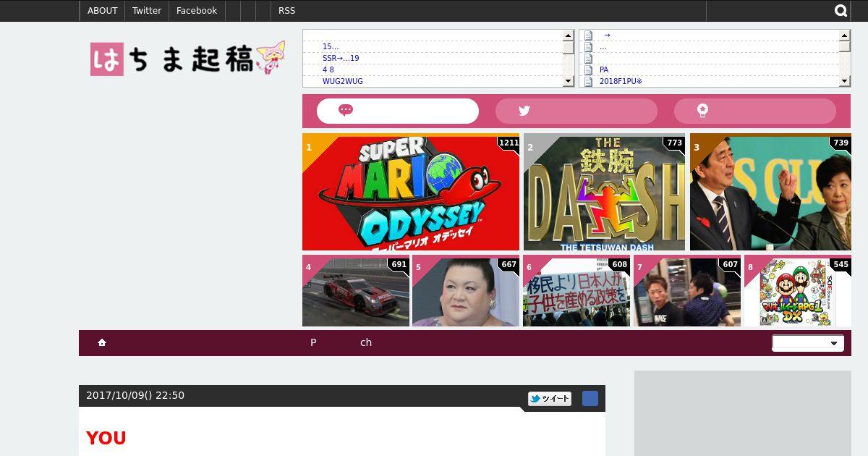
Task: Open rank 6 protest sign article
Action: coord(576,290)
